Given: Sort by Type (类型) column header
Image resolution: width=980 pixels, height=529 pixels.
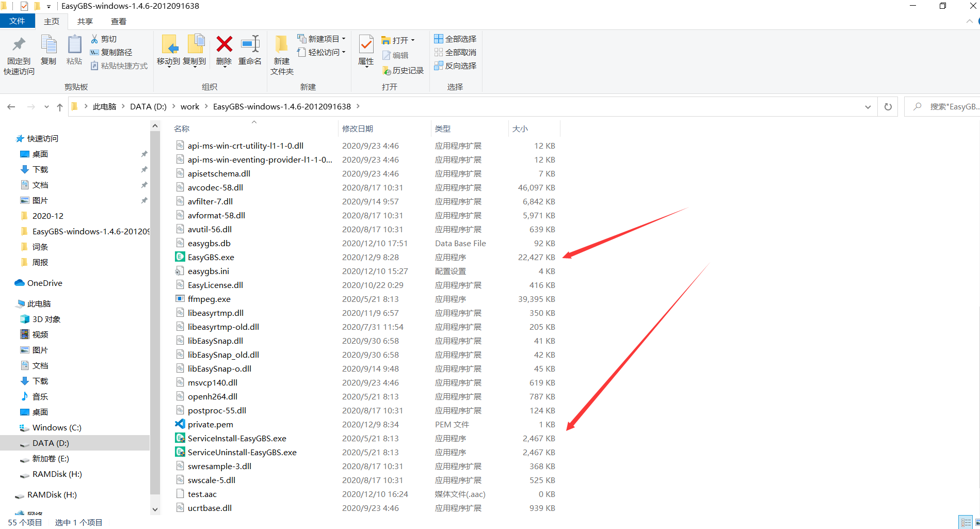Looking at the screenshot, I should point(443,129).
